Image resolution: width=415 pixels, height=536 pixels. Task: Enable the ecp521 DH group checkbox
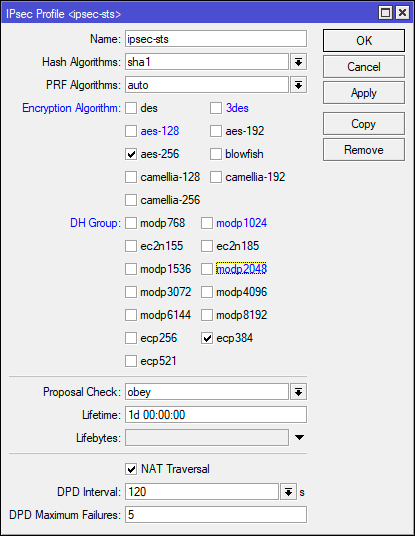pos(131,361)
